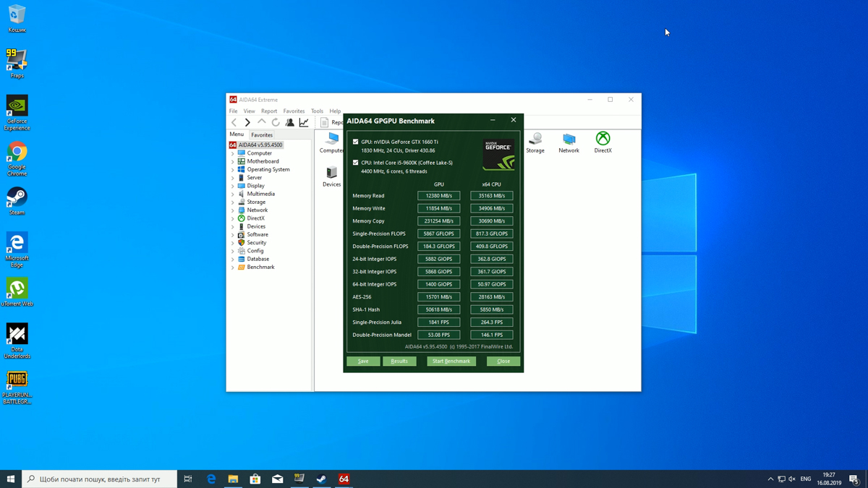The height and width of the screenshot is (488, 868).
Task: Click the AIDA64 taskbar icon
Action: point(344,479)
